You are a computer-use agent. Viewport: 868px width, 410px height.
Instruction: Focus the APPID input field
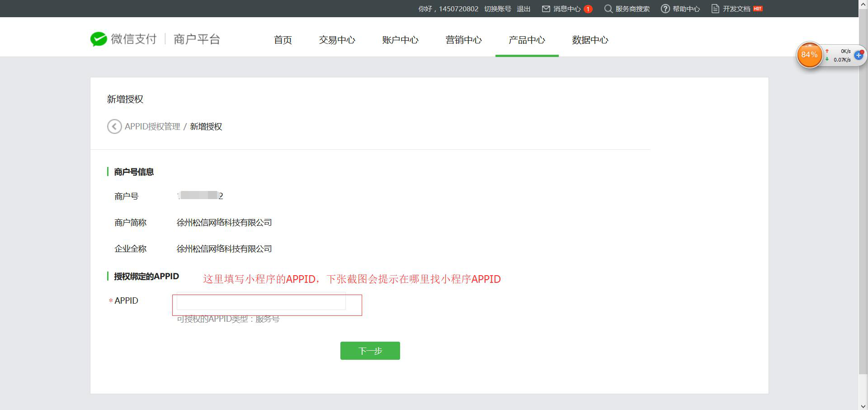(x=261, y=302)
